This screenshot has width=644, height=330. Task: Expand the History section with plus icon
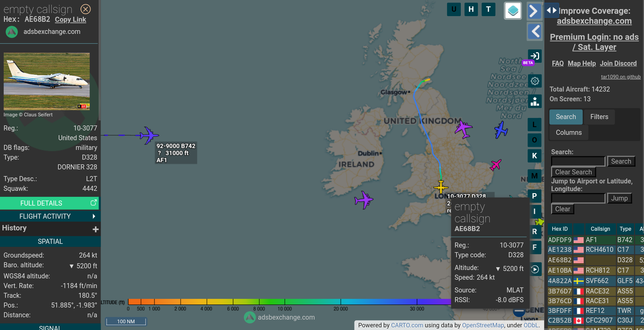[x=96, y=229]
